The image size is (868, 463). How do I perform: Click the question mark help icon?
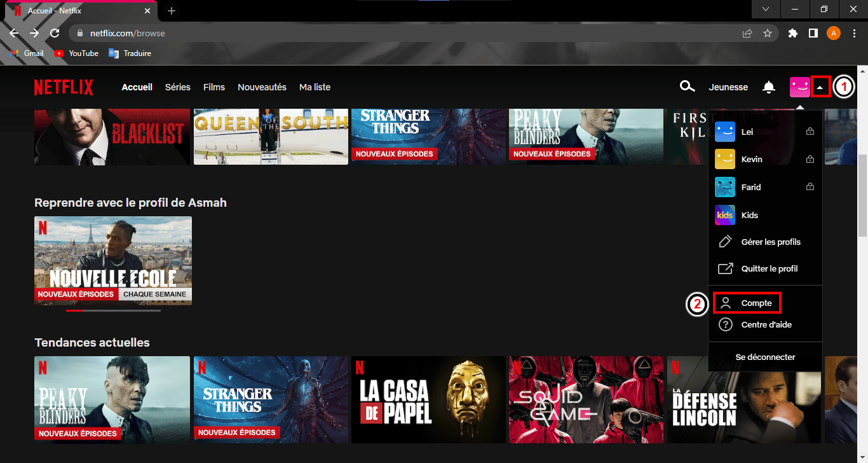725,325
